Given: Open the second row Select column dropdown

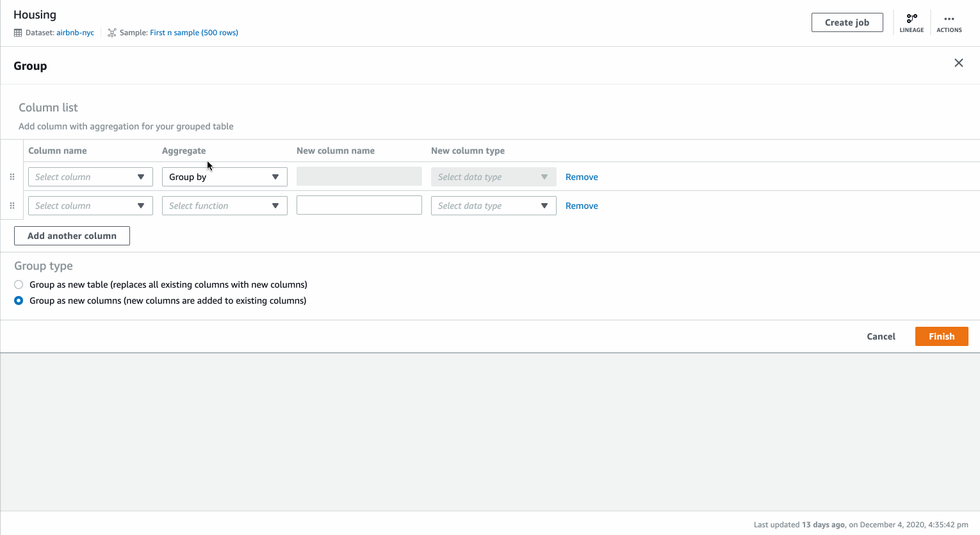Looking at the screenshot, I should [x=90, y=206].
